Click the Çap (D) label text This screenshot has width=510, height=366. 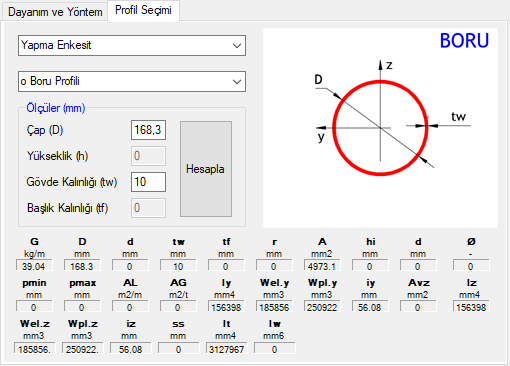(45, 130)
